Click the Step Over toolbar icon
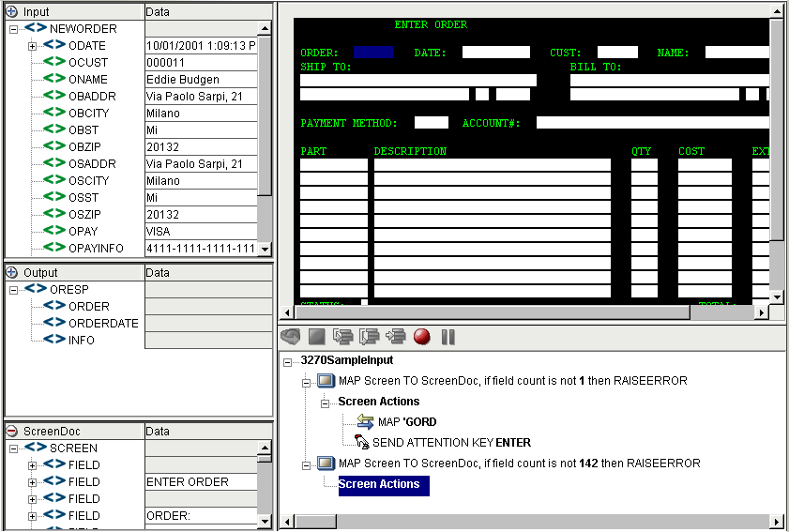This screenshot has width=789, height=532. click(370, 336)
